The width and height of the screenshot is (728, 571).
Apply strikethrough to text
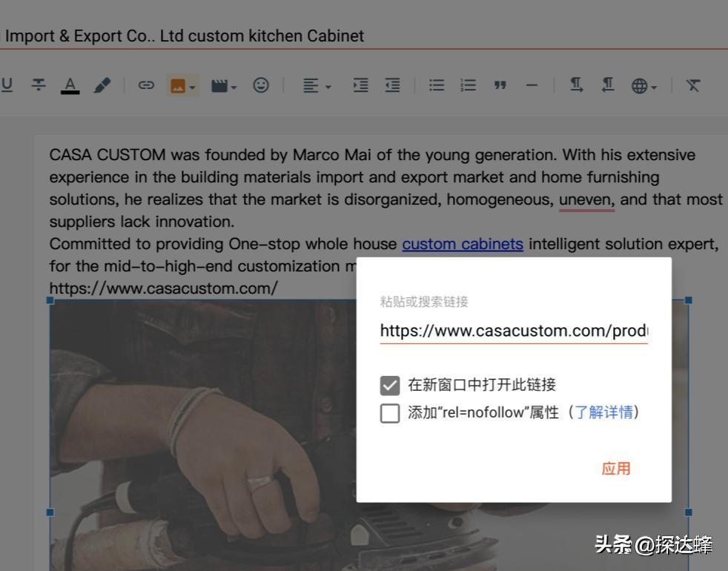coord(38,85)
